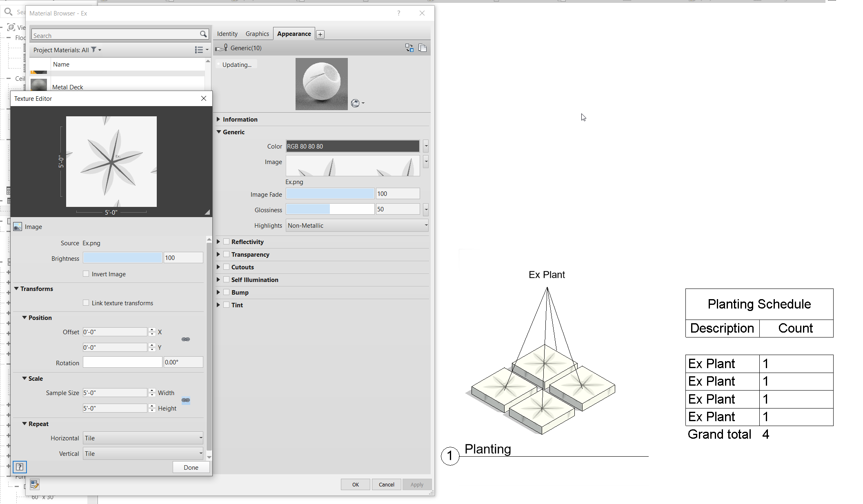Enable the Transparency checkbox
Screen dimensions: 863x504
pos(227,254)
